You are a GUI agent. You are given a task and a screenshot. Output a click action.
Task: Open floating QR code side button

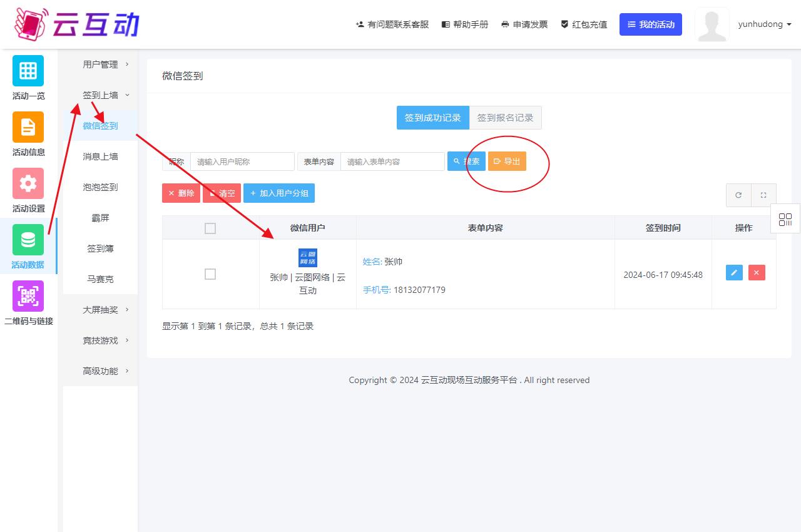785,219
